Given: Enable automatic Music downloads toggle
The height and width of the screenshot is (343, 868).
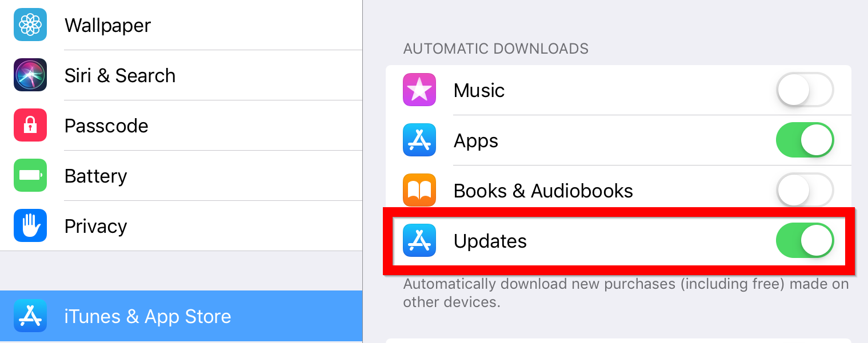Looking at the screenshot, I should coord(805,90).
